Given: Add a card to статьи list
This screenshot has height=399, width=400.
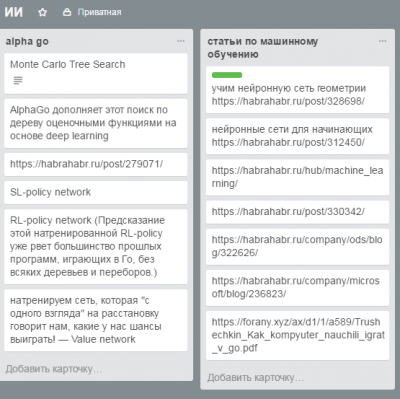Looking at the screenshot, I should pos(255,378).
